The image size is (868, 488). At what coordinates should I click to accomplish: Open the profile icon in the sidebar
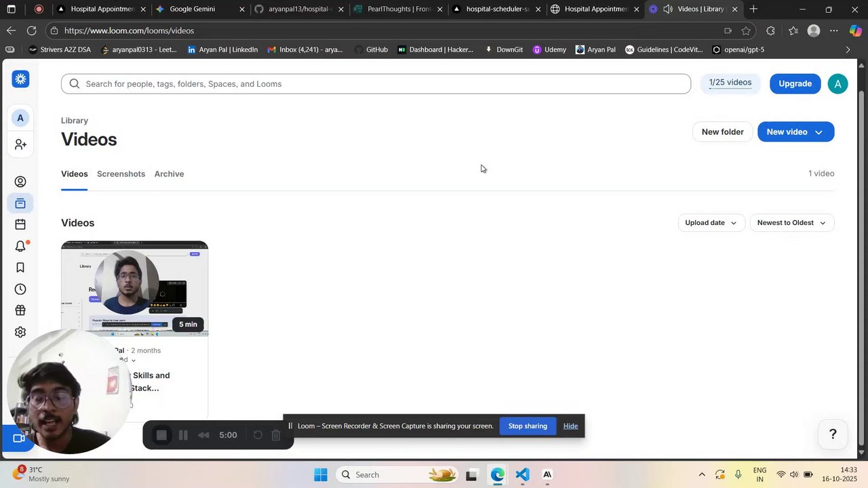coord(20,182)
